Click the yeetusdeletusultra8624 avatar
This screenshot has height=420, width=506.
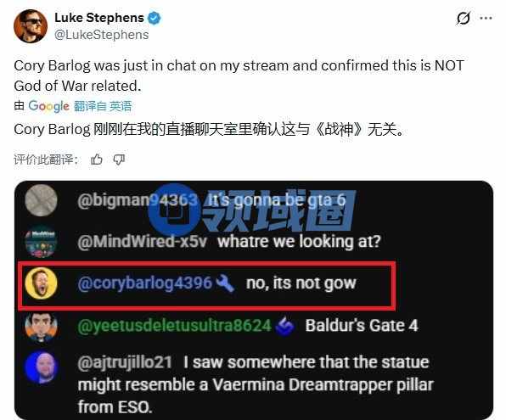(41, 327)
